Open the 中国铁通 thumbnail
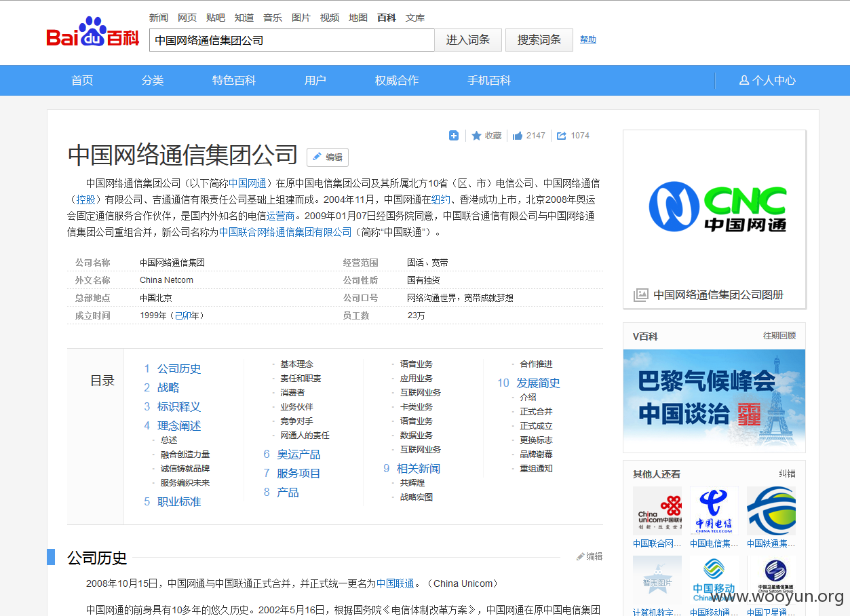The height and width of the screenshot is (616, 850). tap(771, 511)
